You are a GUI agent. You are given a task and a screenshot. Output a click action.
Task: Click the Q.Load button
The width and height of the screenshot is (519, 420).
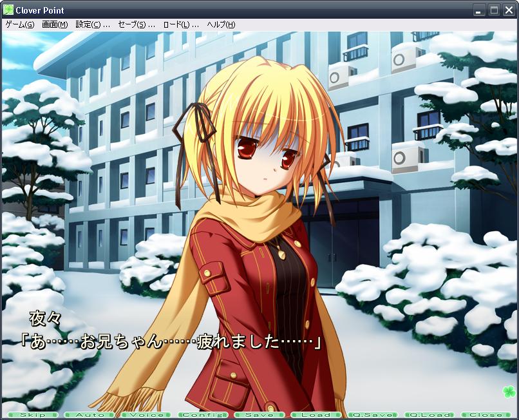click(x=429, y=415)
